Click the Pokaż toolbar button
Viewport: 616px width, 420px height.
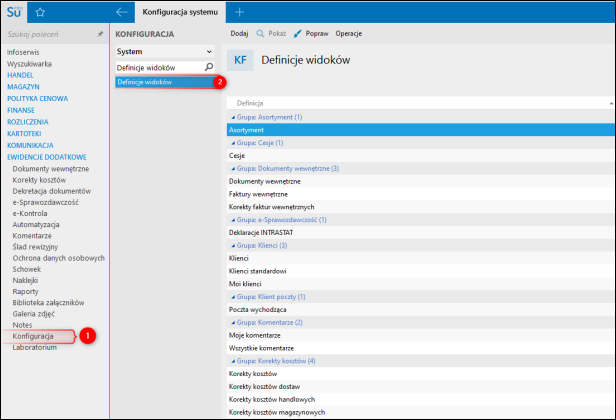(271, 33)
